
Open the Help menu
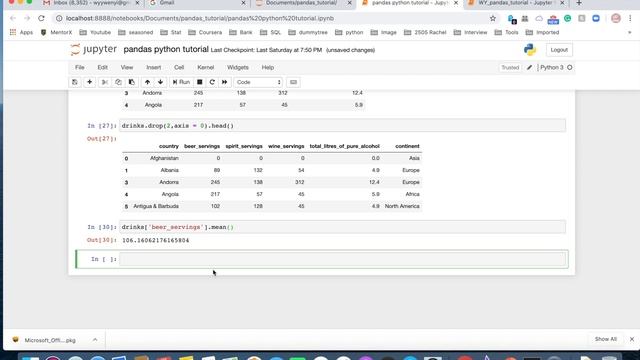(x=268, y=67)
